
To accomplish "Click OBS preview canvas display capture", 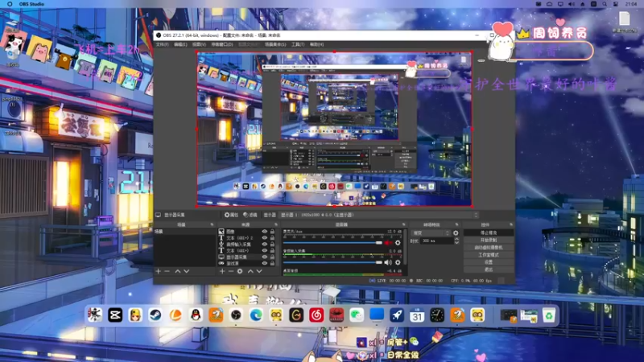I will click(334, 129).
